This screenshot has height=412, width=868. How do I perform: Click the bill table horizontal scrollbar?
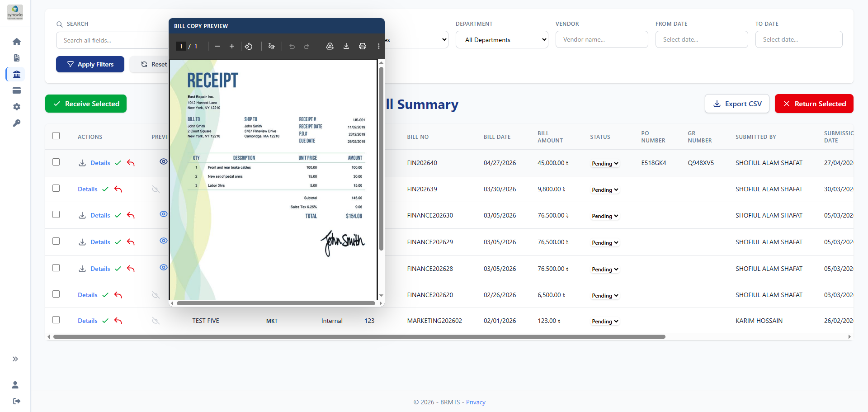359,336
